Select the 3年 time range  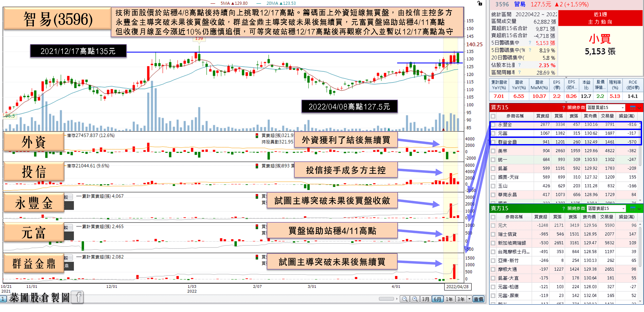[461, 299]
